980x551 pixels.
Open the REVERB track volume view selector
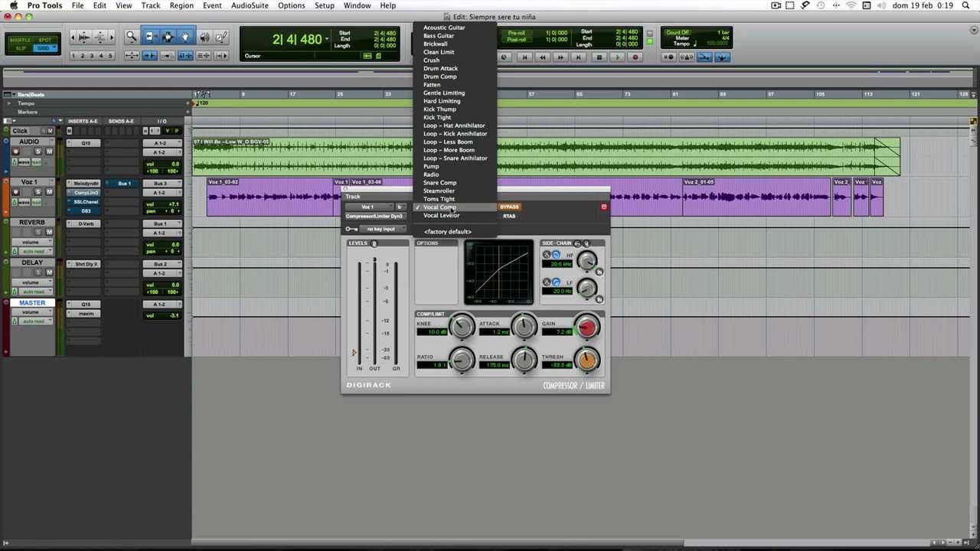click(32, 243)
